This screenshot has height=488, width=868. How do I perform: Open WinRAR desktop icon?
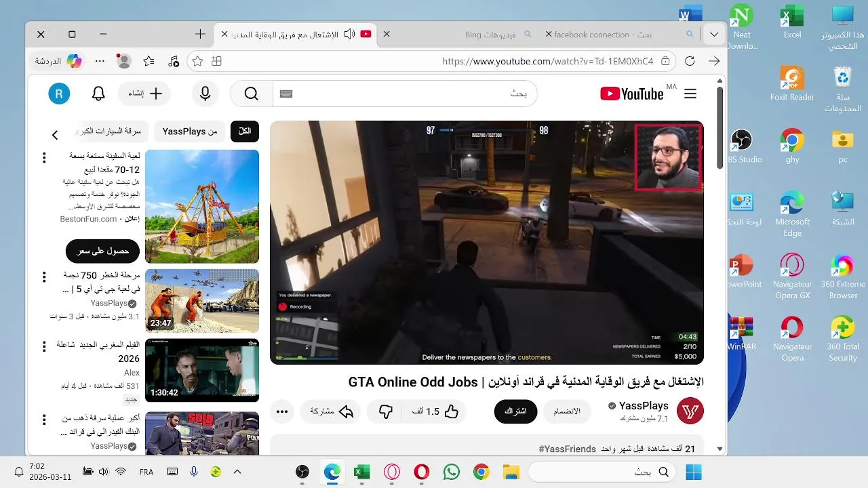click(742, 333)
